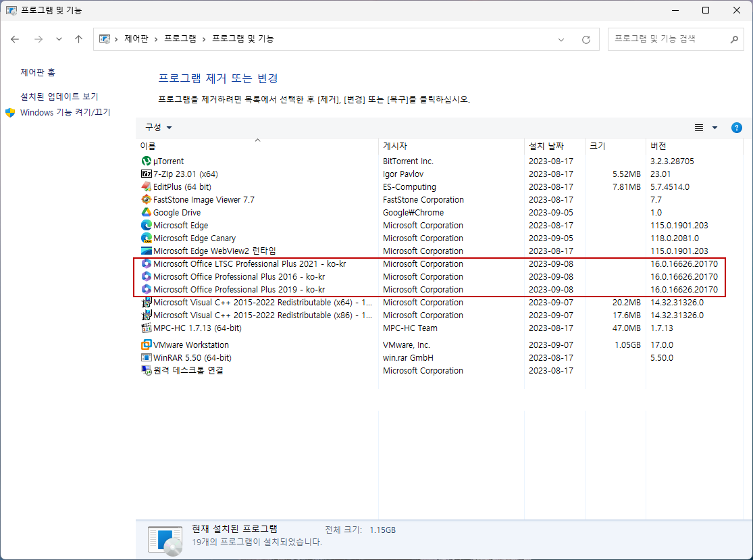This screenshot has height=560, width=753.
Task: Click the view options list icon
Action: pos(699,128)
